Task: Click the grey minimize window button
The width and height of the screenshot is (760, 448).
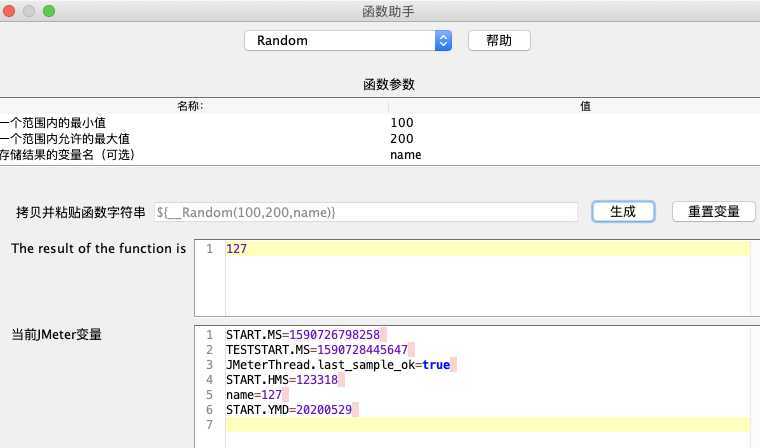Action: click(29, 11)
